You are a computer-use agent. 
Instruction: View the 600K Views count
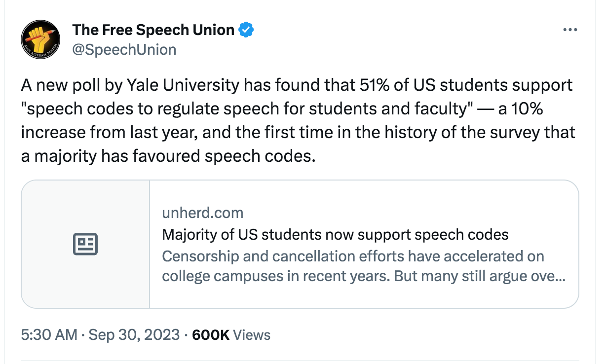tap(231, 335)
